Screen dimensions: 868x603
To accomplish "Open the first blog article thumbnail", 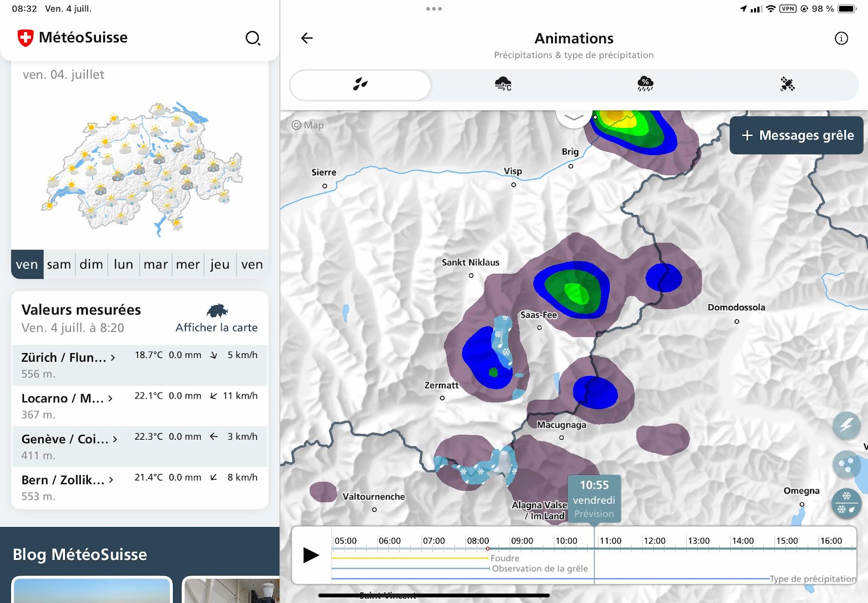I will click(x=92, y=589).
